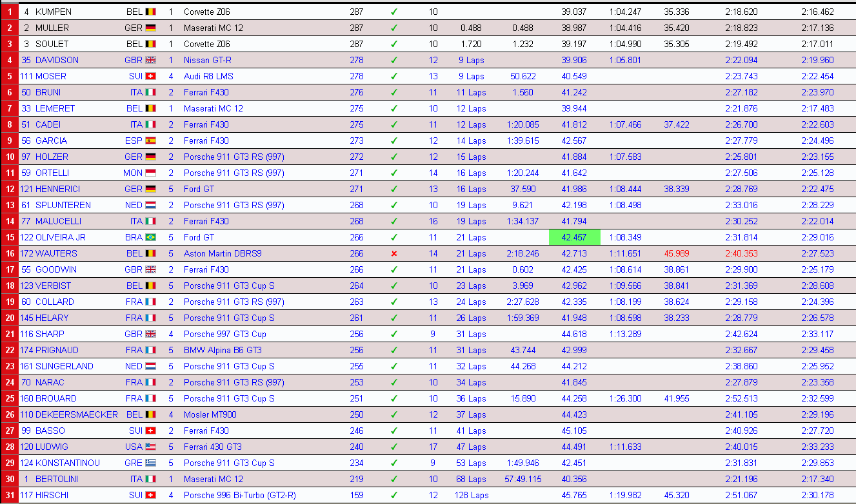This screenshot has height=504, width=856.
Task: Click the Brazil flag beside OLIVEIRA JR
Action: (x=150, y=237)
